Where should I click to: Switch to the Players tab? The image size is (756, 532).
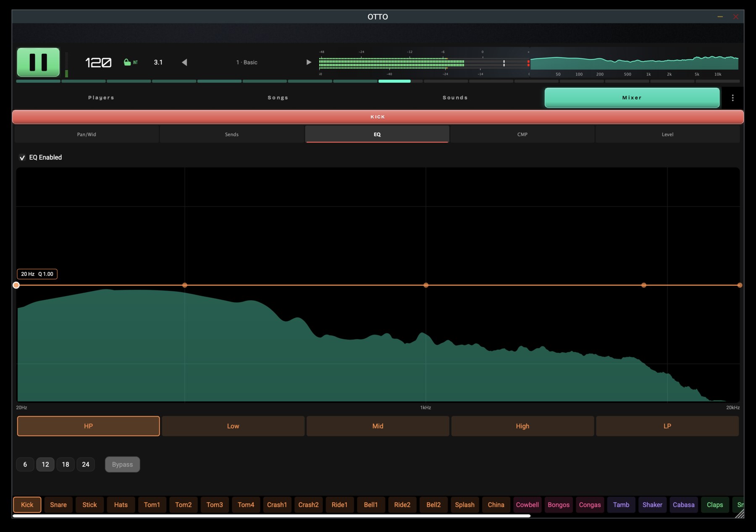[101, 98]
